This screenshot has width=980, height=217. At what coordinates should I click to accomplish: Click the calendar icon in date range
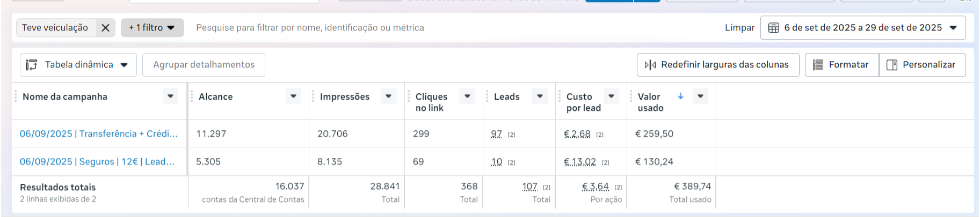click(774, 28)
